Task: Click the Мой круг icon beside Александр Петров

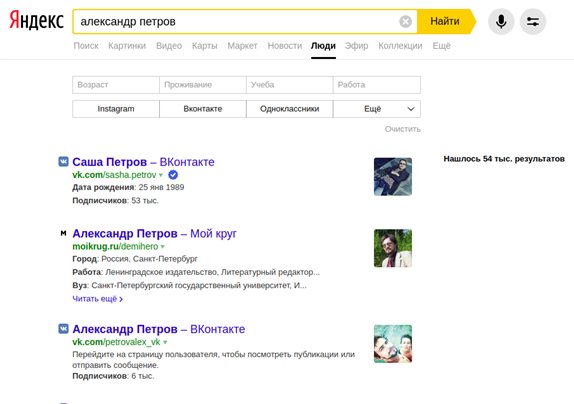Action: point(63,233)
